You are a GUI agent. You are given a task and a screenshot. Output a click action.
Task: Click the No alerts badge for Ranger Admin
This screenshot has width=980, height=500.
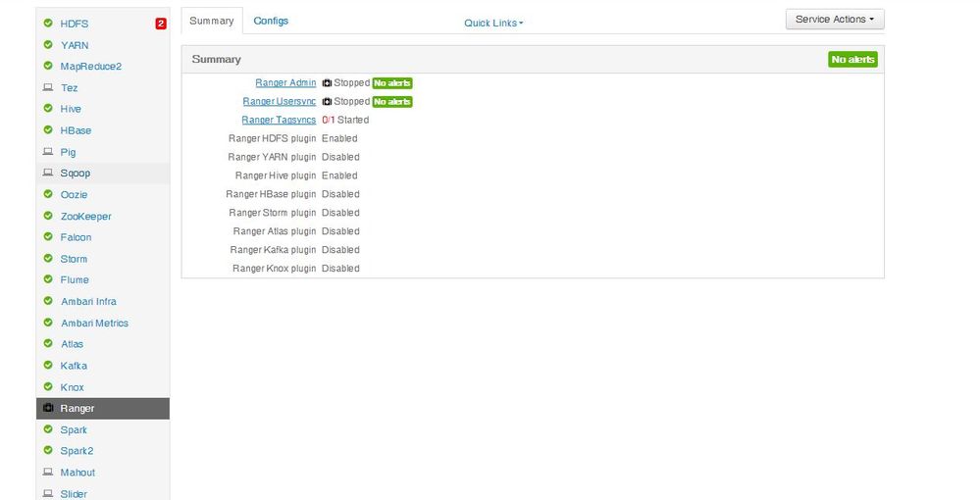[392, 83]
